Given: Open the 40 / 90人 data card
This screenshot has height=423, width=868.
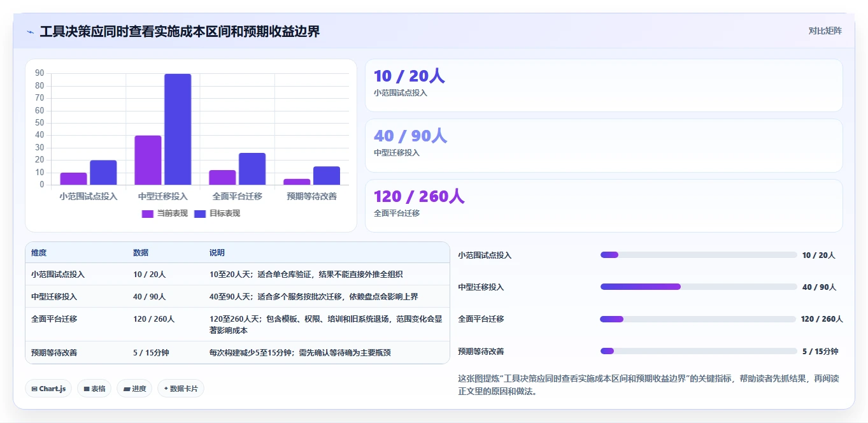Looking at the screenshot, I should [604, 146].
